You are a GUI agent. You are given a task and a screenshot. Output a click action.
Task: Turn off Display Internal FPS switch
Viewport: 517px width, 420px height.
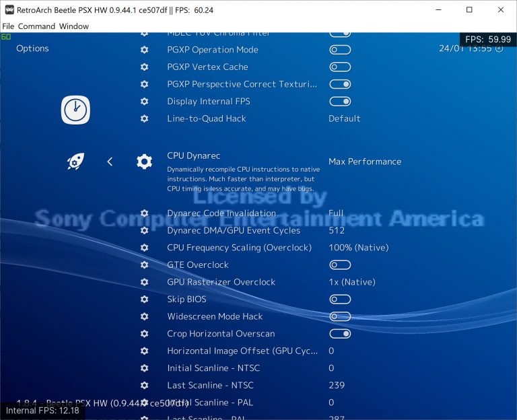pos(340,101)
